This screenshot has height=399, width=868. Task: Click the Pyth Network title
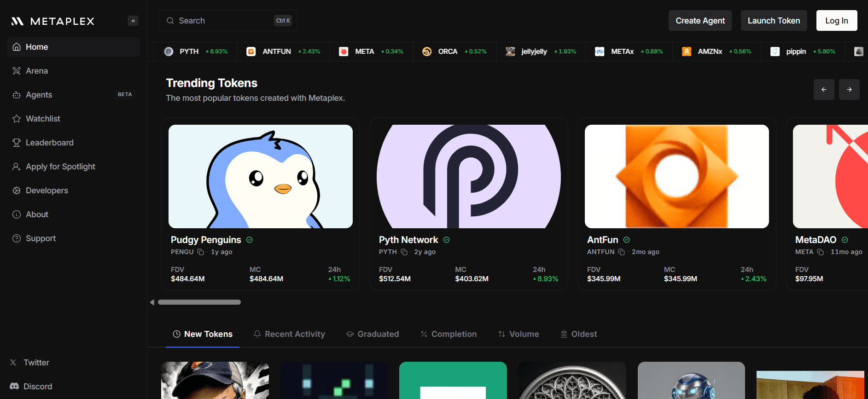[x=408, y=240]
